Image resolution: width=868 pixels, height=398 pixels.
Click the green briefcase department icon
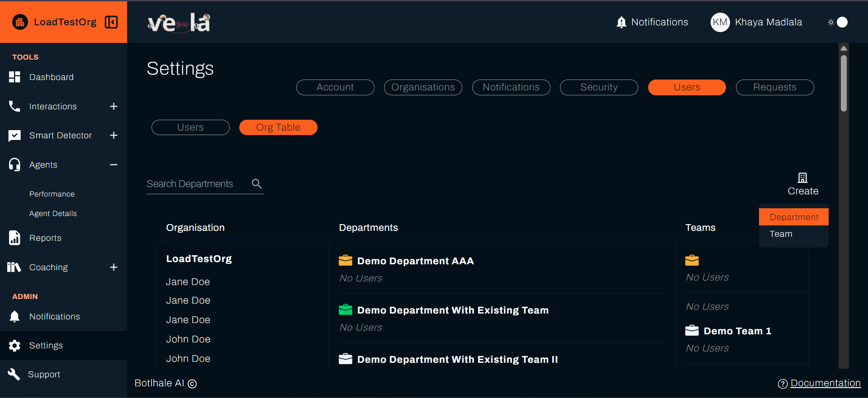click(346, 310)
